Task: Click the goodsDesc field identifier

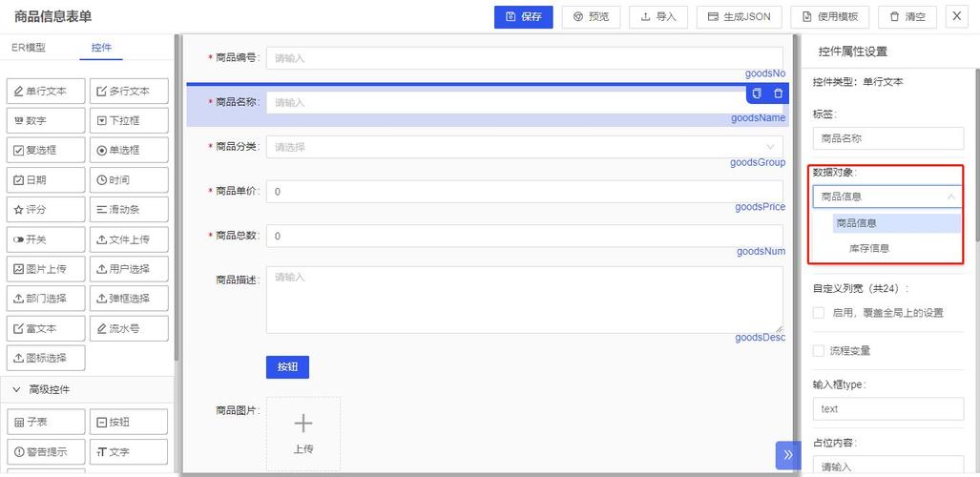Action: coord(760,338)
